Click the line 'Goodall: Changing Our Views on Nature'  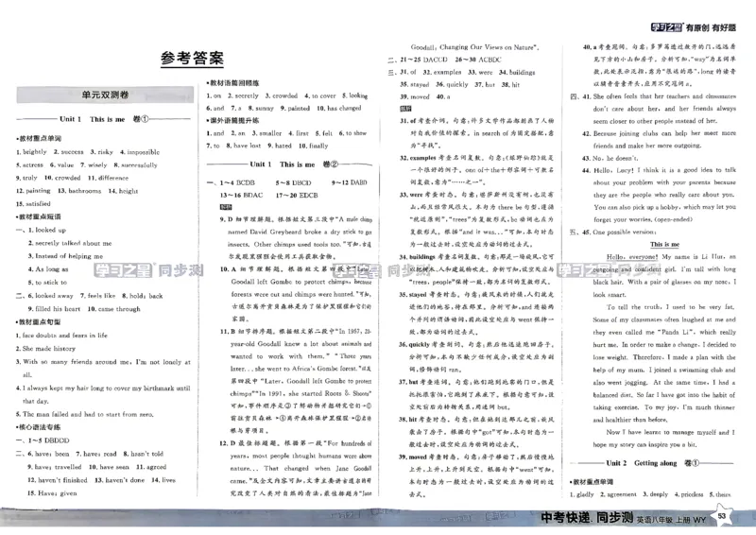tap(475, 47)
